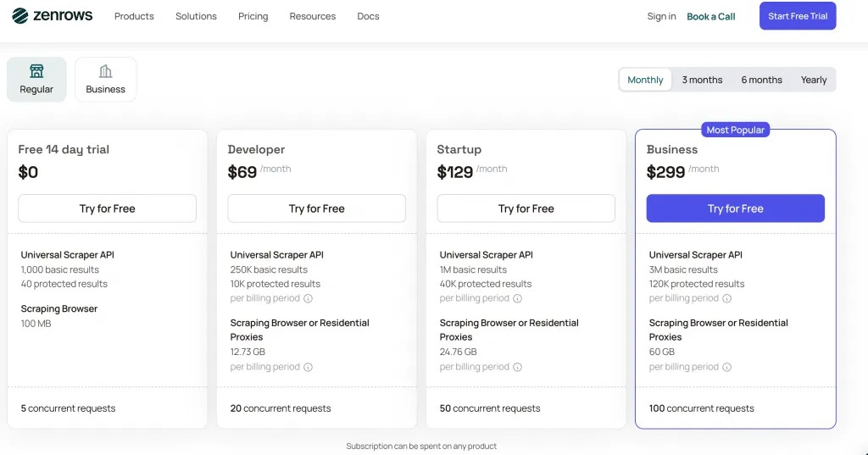This screenshot has width=868, height=455.
Task: Open the Solutions menu
Action: (196, 17)
